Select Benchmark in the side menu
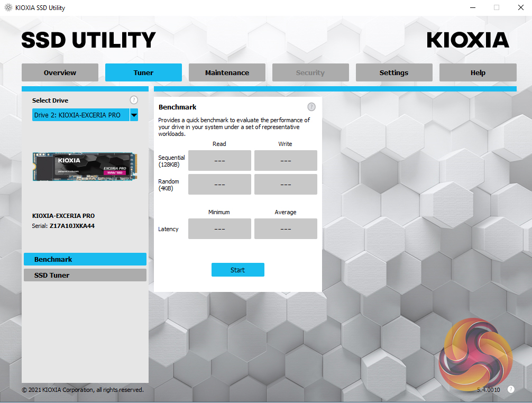The height and width of the screenshot is (403, 532). pyautogui.click(x=85, y=259)
